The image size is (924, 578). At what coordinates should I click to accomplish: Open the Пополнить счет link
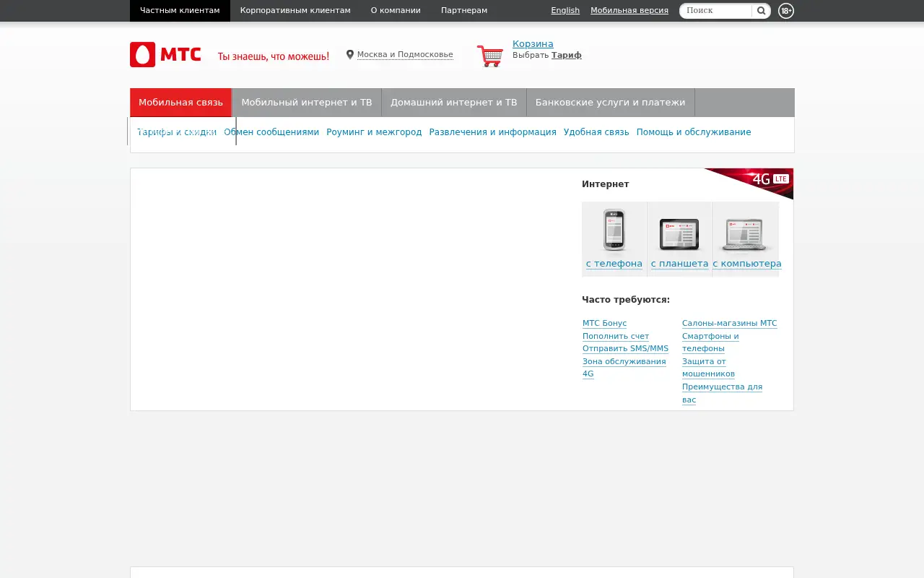[x=616, y=337]
